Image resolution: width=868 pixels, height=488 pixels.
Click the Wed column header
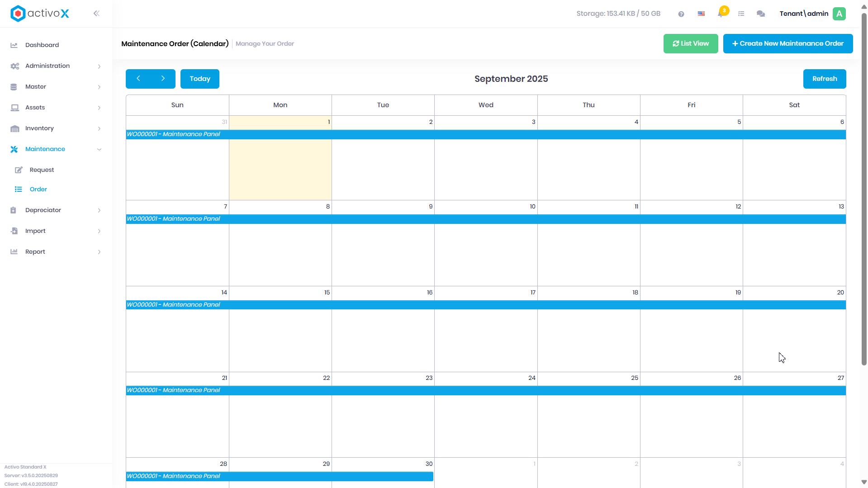pos(486,105)
